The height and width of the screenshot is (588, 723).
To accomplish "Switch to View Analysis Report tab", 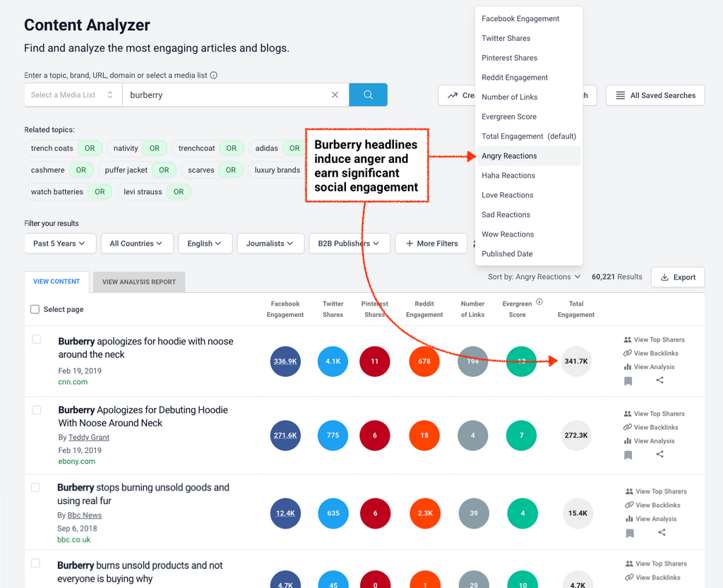I will [139, 282].
